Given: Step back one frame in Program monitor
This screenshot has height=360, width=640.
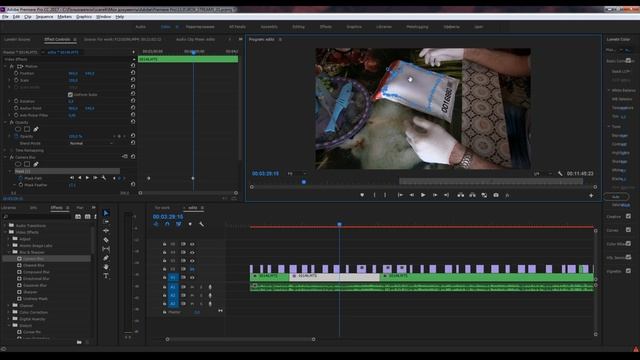Looking at the screenshot, I should click(x=411, y=195).
